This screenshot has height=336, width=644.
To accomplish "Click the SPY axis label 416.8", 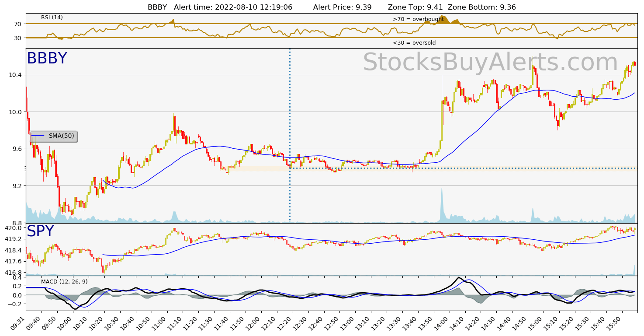I will tap(14, 273).
